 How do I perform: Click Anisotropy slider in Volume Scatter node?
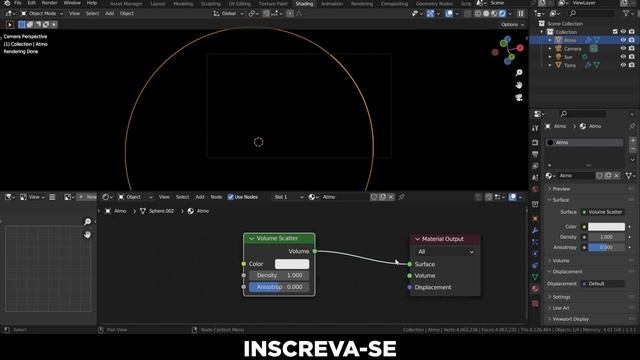pos(279,287)
